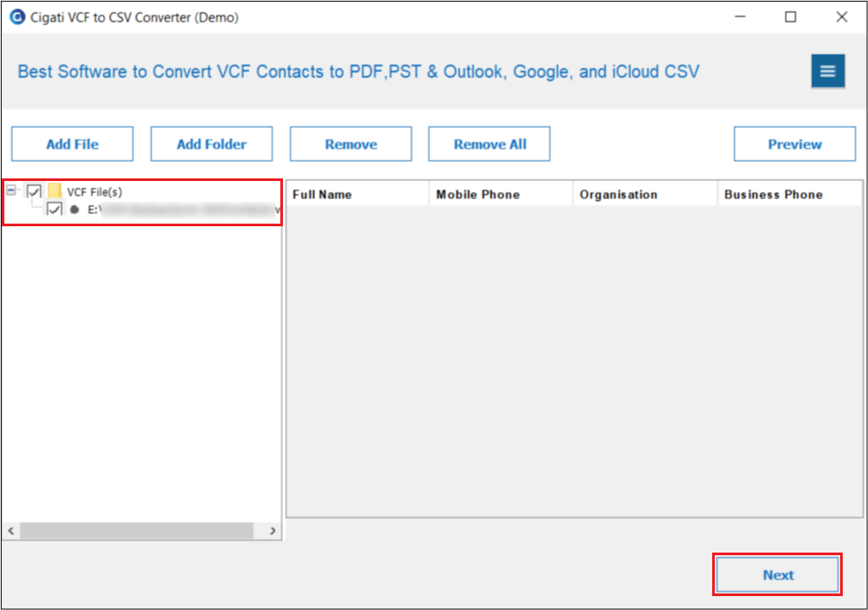868x610 pixels.
Task: Minimize the Cigati converter window
Action: click(740, 17)
